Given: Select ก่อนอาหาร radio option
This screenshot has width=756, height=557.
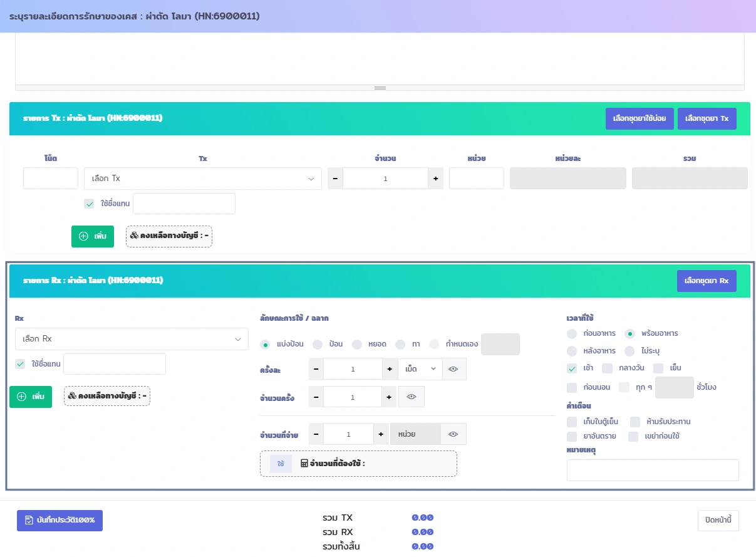Looking at the screenshot, I should [572, 333].
